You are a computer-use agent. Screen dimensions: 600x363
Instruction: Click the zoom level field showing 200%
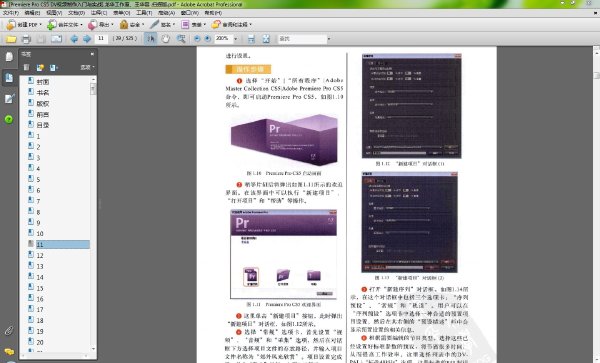pyautogui.click(x=223, y=39)
